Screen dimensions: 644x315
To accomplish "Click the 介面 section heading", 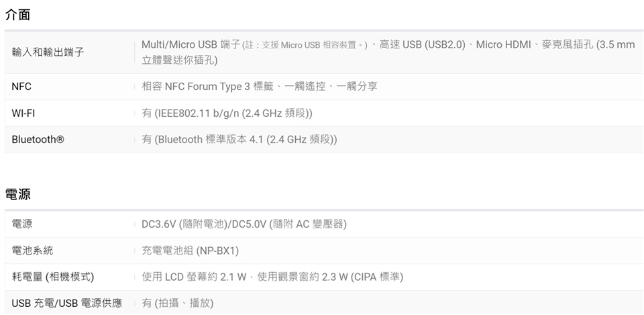I will [x=17, y=14].
